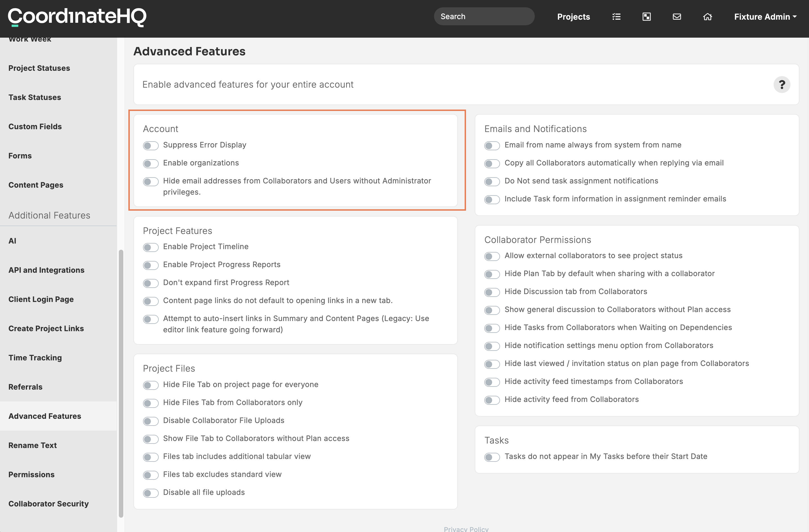Enable Hide activity feed from Collaborators
Screen dimensions: 809x532
492,400
